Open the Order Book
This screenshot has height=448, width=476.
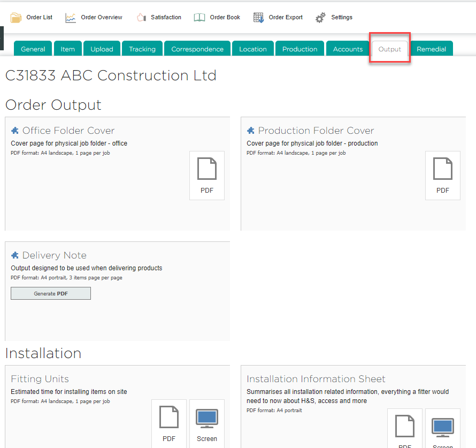point(199,18)
